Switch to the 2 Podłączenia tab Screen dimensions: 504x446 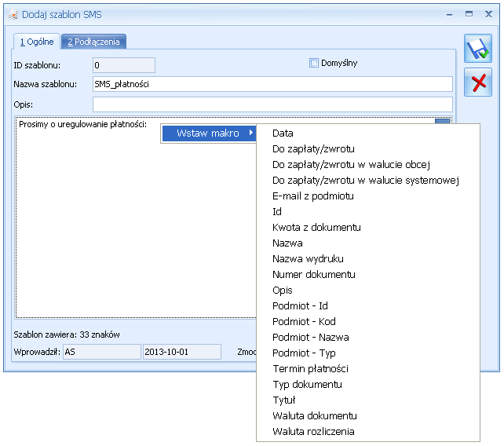click(93, 42)
